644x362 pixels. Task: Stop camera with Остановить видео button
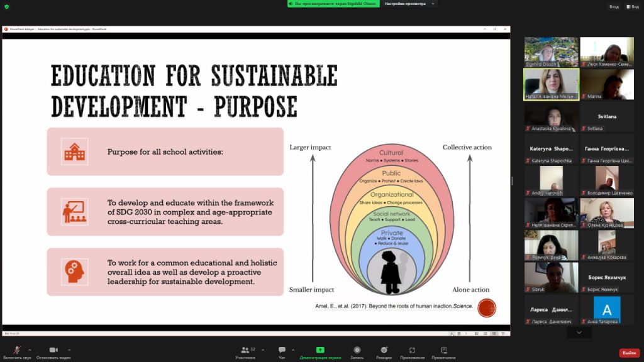coord(53,352)
